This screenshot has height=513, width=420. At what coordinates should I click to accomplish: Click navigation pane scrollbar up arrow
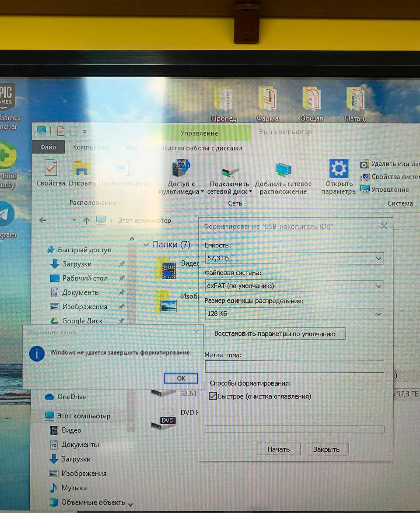tap(132, 239)
